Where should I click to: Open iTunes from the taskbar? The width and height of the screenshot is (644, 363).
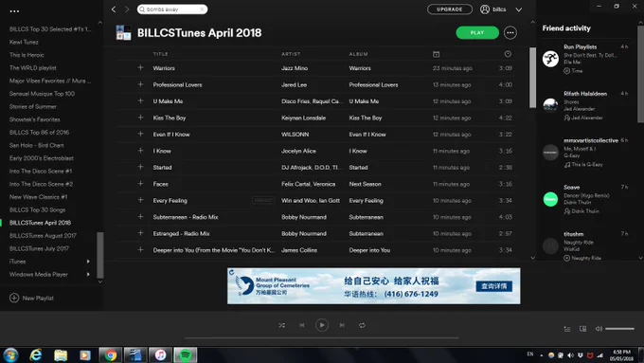(160, 354)
